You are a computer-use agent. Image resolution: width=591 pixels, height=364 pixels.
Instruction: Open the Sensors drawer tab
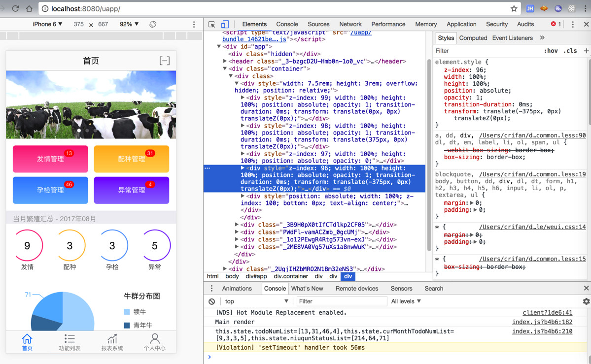(x=401, y=288)
